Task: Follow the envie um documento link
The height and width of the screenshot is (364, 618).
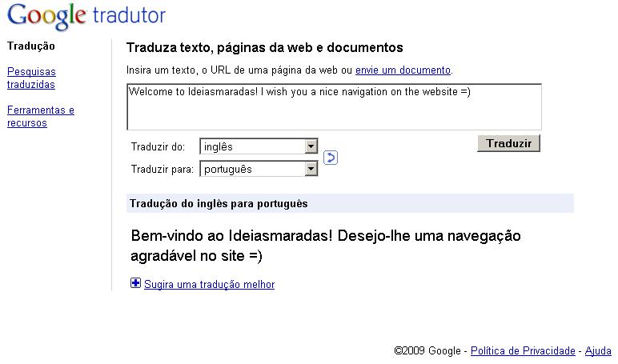Action: (x=403, y=70)
